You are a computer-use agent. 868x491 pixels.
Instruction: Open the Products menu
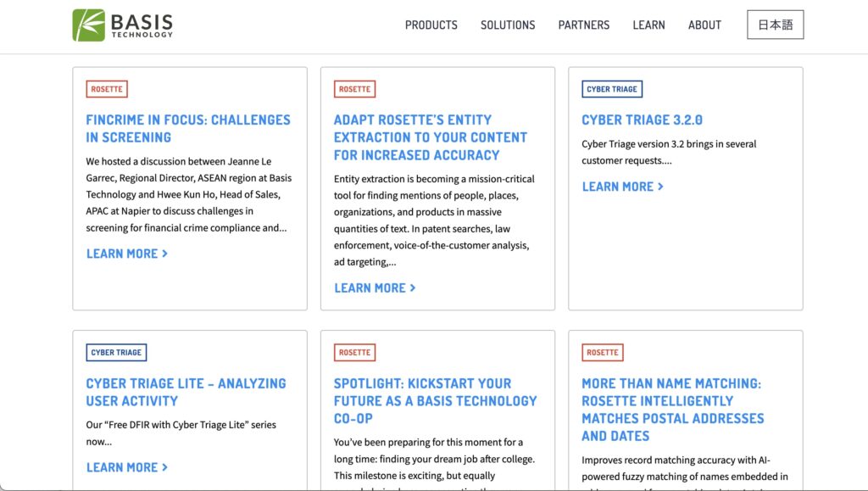[431, 25]
